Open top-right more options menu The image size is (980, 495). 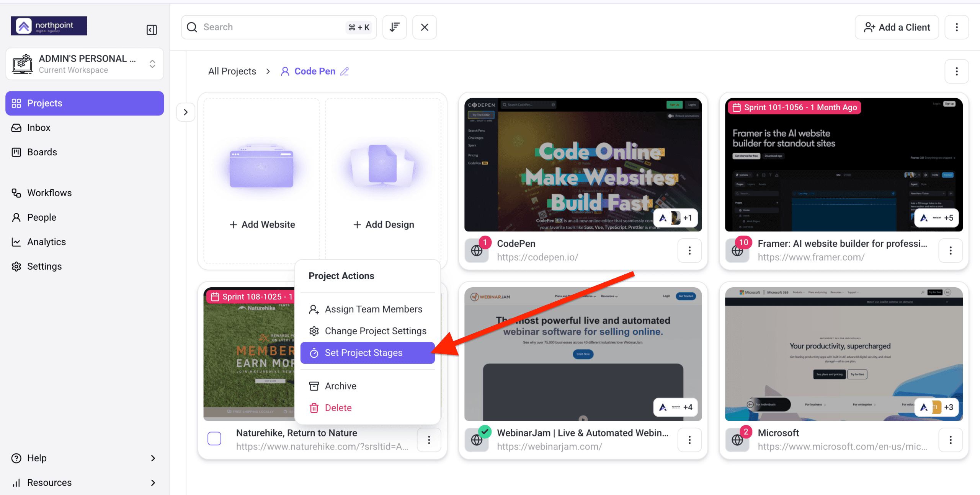point(957,27)
